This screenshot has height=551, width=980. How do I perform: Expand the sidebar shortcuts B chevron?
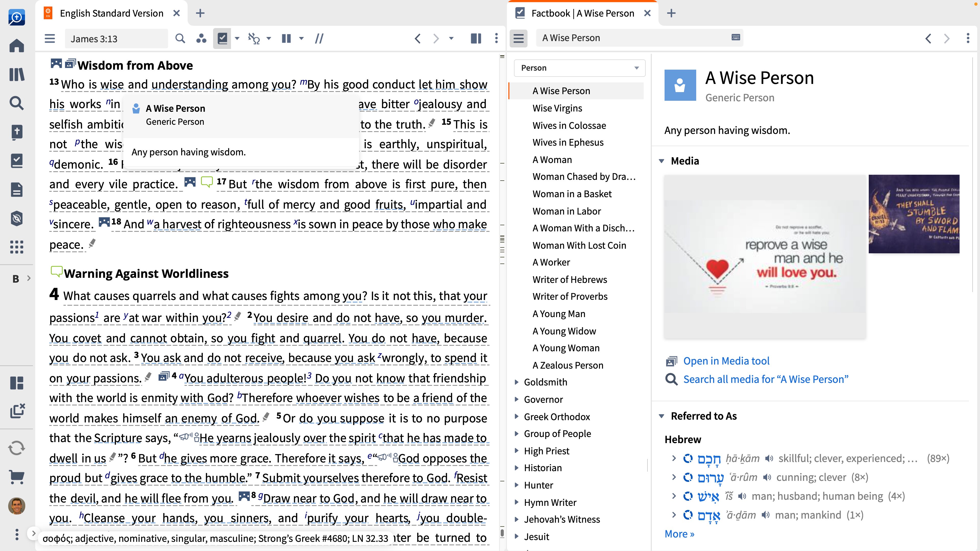pyautogui.click(x=29, y=278)
